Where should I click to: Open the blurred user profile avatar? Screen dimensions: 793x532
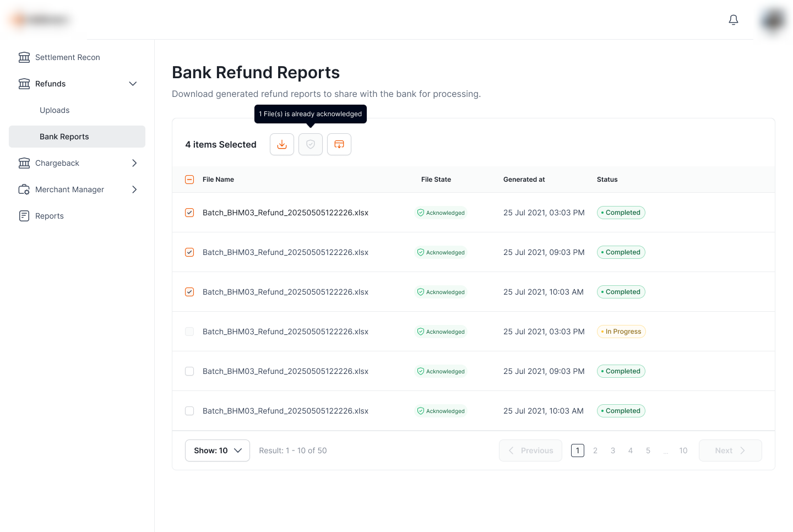tap(773, 20)
